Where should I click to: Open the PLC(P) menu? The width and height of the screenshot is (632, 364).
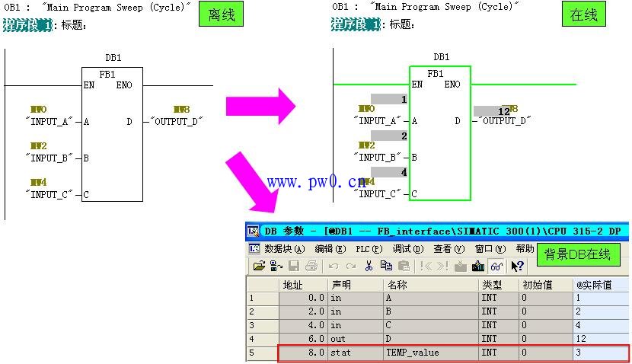click(369, 249)
